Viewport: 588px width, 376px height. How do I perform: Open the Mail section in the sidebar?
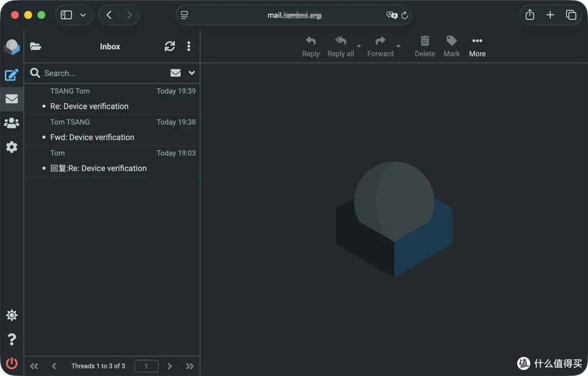click(x=11, y=99)
